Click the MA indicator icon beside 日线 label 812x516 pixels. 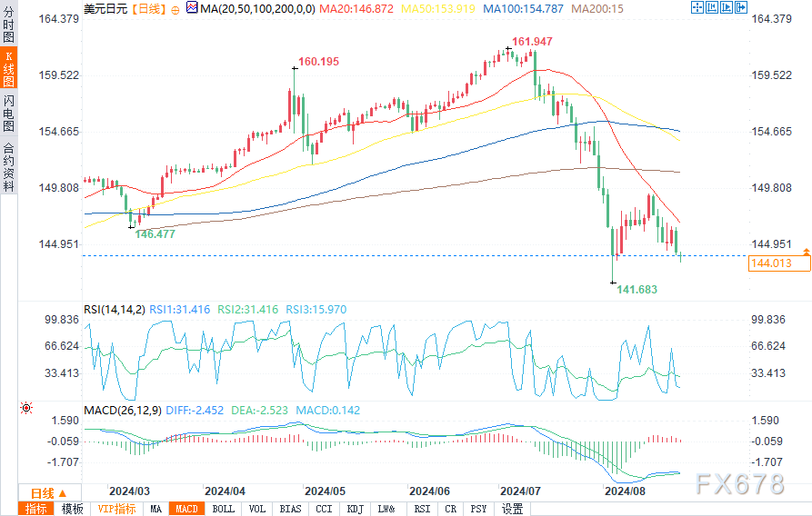coord(192,8)
